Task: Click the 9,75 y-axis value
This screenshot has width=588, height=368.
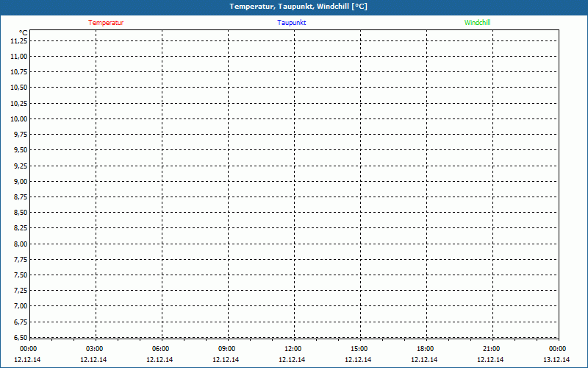Action: (x=21, y=135)
